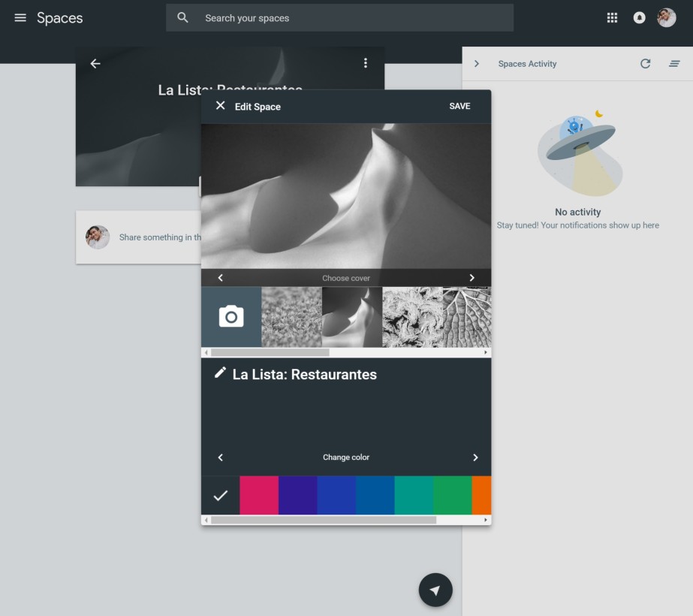Open the hamburger menu next to Spaces
The height and width of the screenshot is (616, 693).
point(20,18)
